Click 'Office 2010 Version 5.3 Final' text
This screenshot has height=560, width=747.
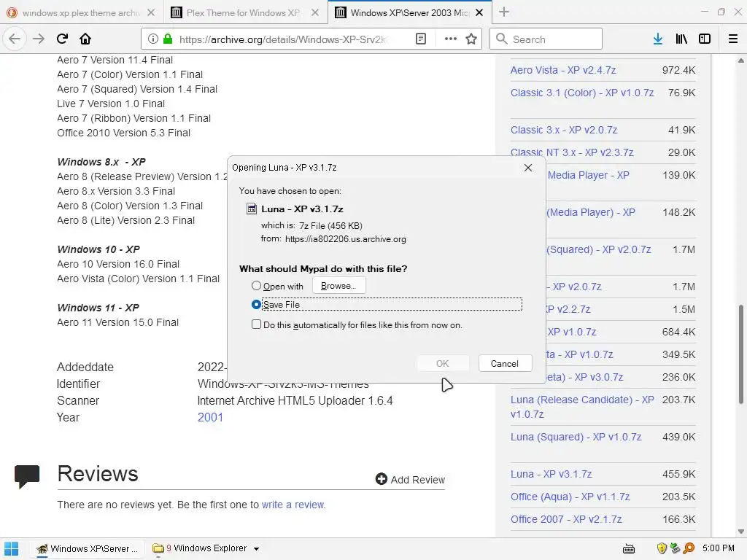point(123,133)
